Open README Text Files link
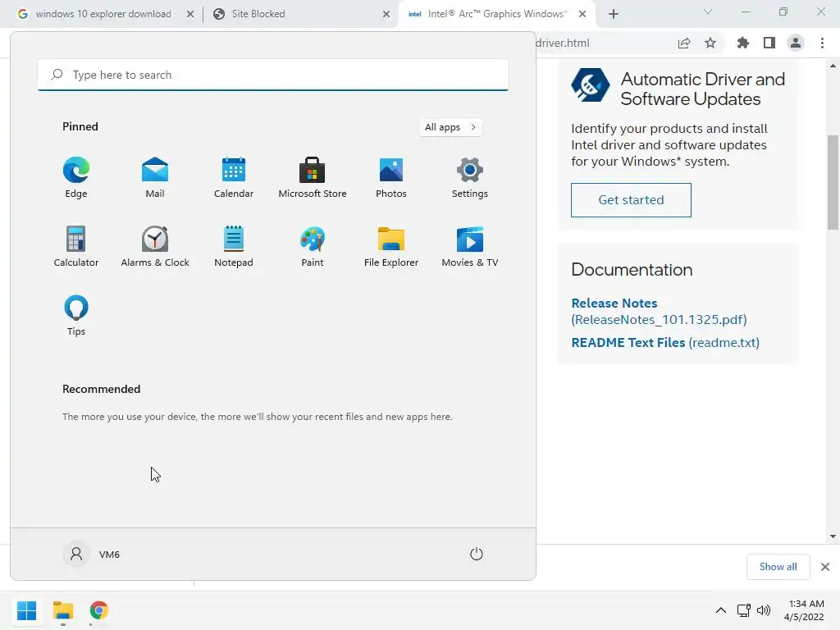The width and height of the screenshot is (840, 630). click(x=665, y=342)
